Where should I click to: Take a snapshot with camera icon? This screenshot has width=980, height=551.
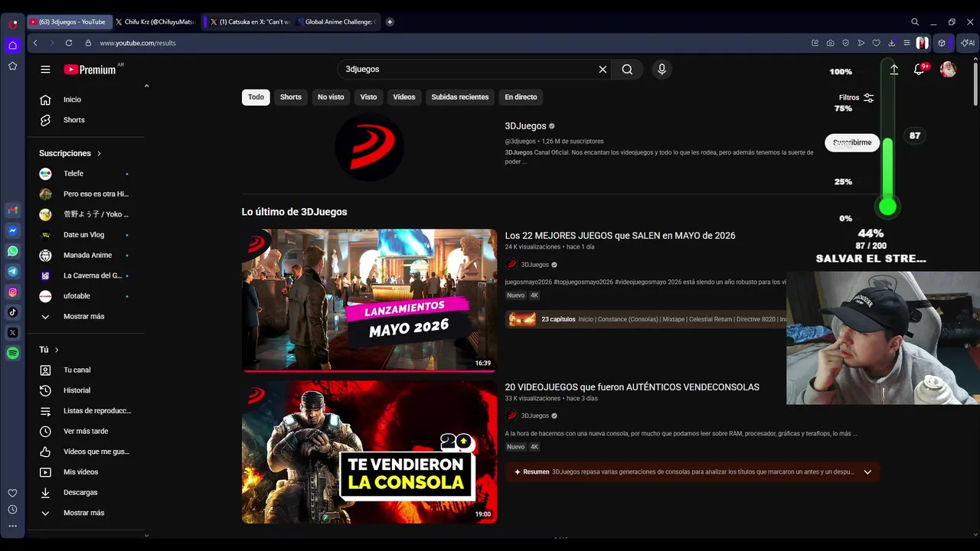coord(830,43)
